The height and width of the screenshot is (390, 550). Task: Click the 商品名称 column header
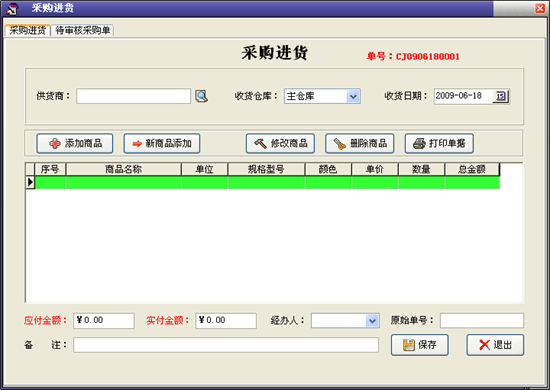coord(123,169)
